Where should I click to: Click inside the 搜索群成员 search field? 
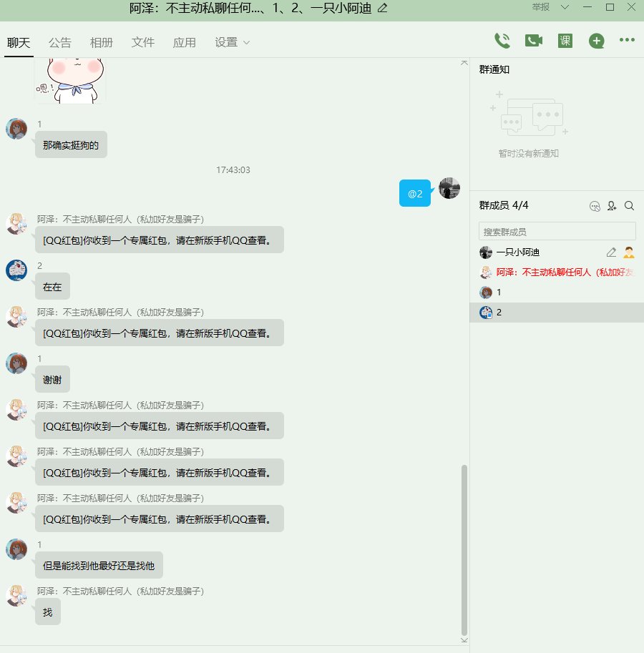[557, 231]
